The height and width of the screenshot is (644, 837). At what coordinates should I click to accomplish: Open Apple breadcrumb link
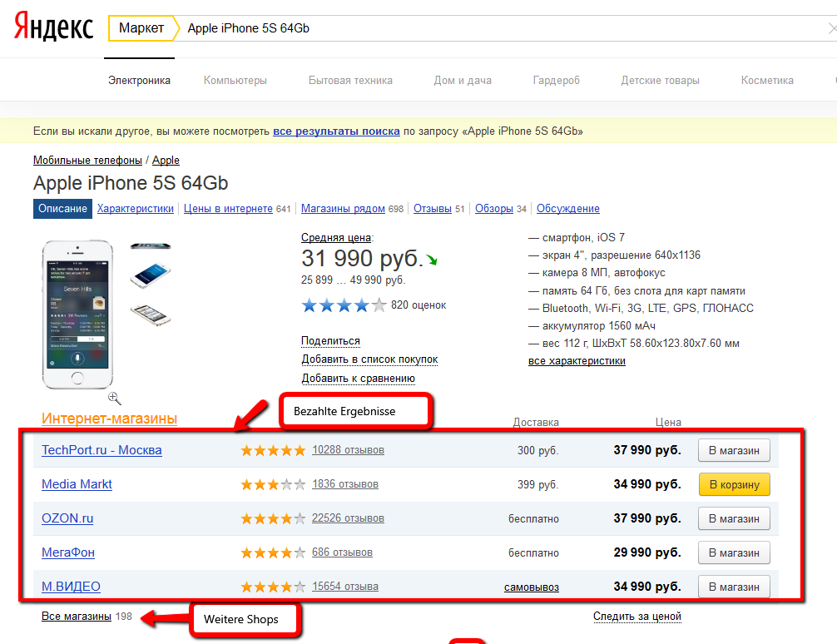[x=166, y=161]
